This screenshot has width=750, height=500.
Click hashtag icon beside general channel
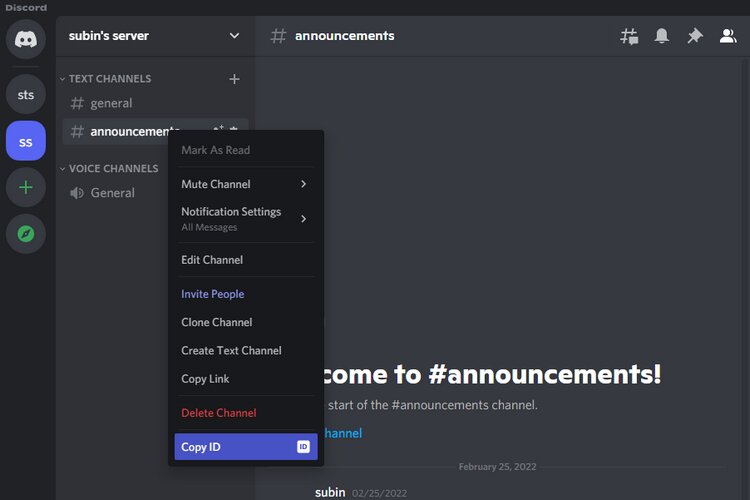point(77,103)
